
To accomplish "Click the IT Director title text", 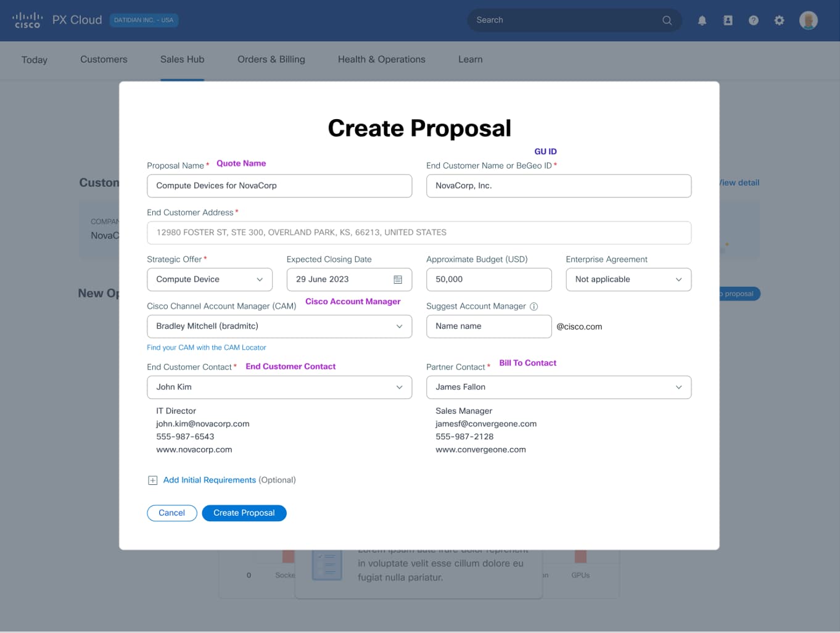I will point(176,411).
